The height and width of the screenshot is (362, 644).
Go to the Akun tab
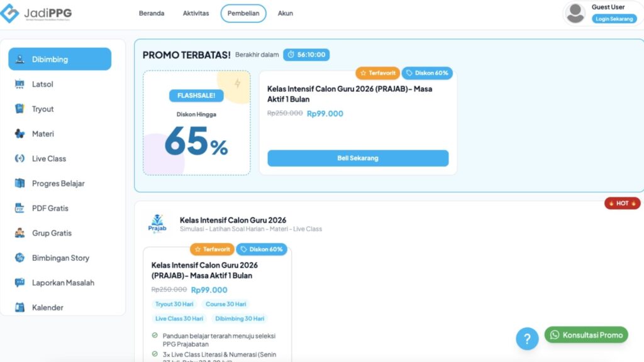286,13
